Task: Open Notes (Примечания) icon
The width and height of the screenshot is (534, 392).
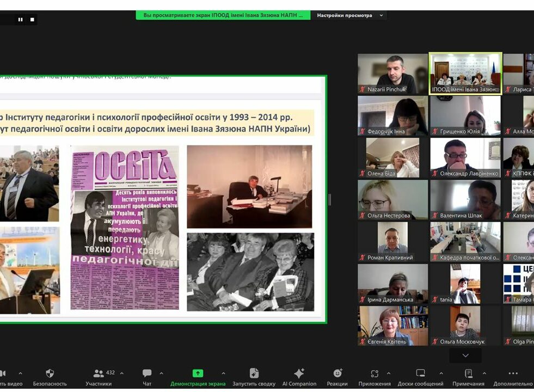Action: coord(468,373)
